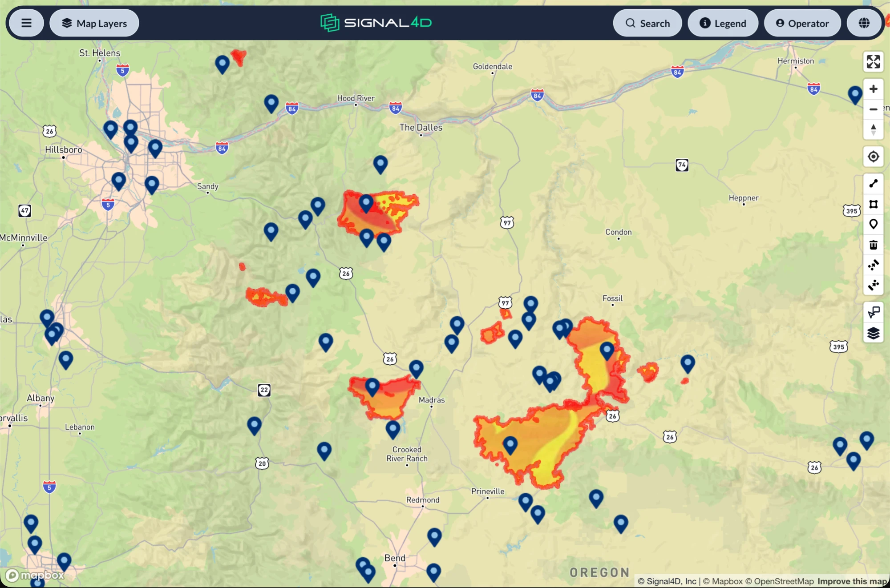Zoom in on the map

(x=873, y=89)
